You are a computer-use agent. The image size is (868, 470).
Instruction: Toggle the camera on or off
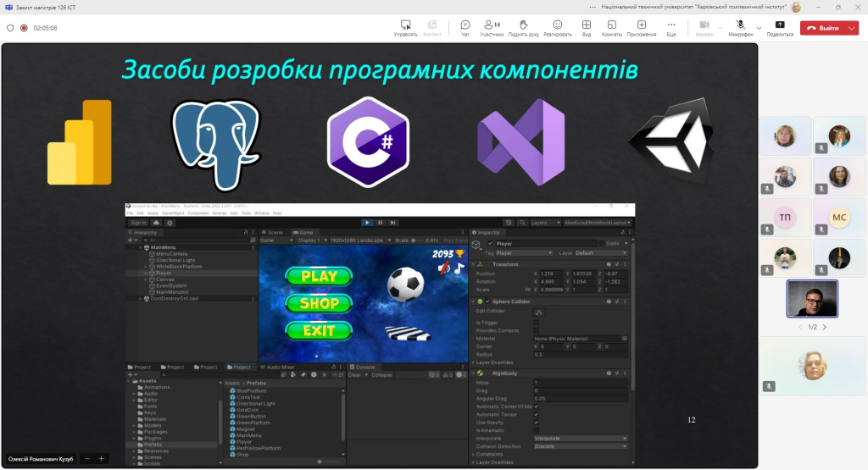704,28
